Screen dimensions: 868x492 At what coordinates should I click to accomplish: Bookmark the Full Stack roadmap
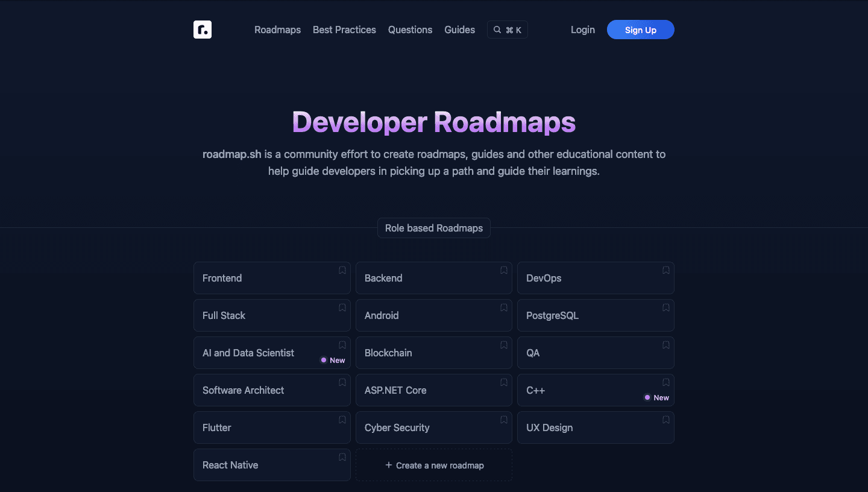342,307
